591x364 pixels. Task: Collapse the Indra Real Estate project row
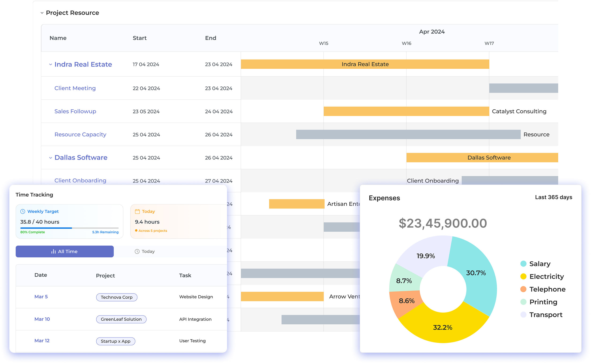coord(50,64)
